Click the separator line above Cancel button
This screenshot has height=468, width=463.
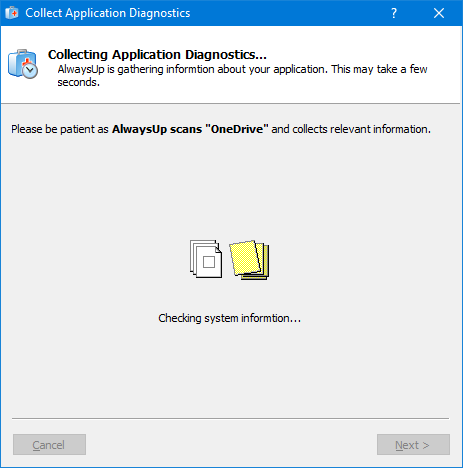coord(231,418)
